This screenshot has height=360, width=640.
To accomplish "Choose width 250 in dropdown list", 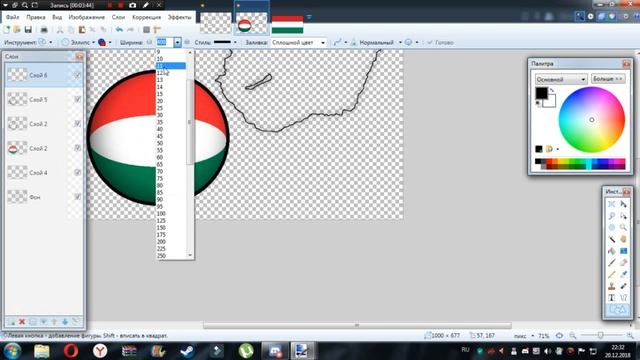I will [x=171, y=256].
